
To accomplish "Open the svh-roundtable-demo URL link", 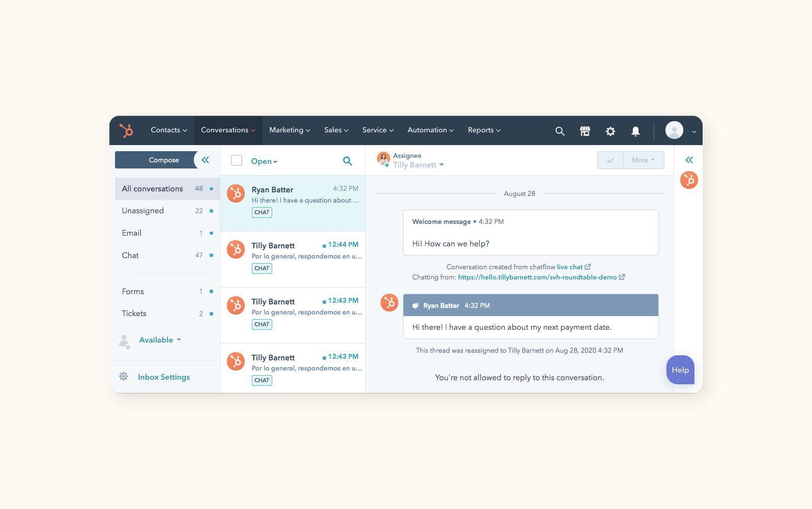I will tap(537, 277).
